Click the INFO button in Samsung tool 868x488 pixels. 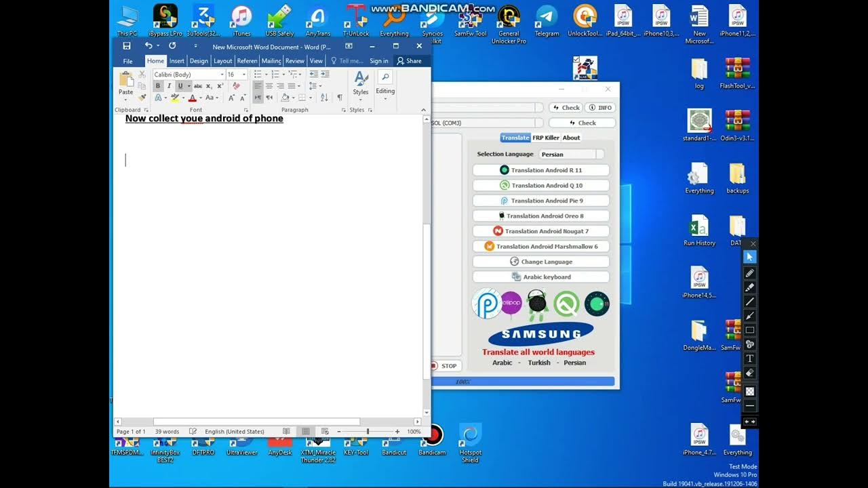pyautogui.click(x=600, y=108)
